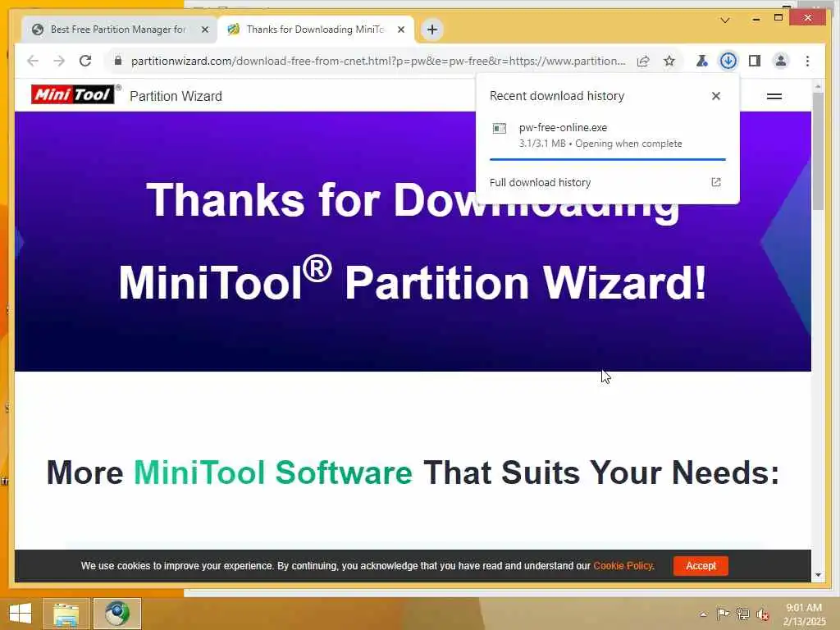Viewport: 840px width, 630px height.
Task: Click the page vertical scrollbar thumb
Action: 818,151
